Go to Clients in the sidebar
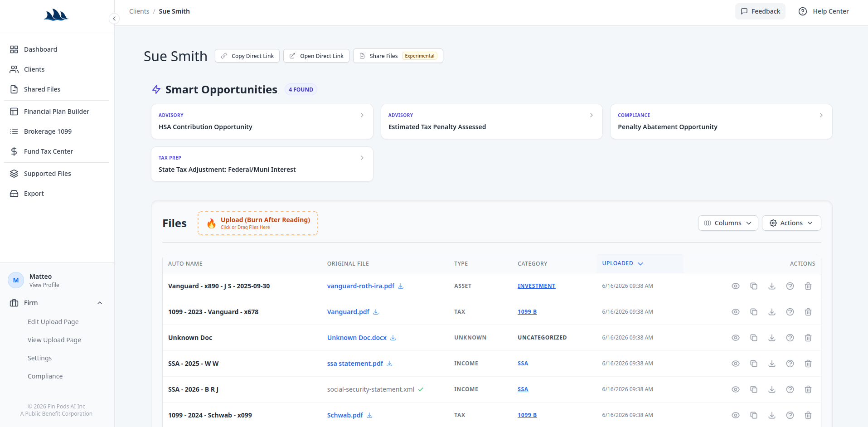Image resolution: width=868 pixels, height=427 pixels. (56, 69)
